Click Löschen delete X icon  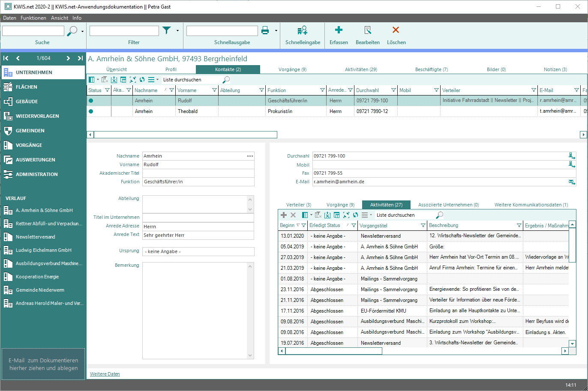tap(396, 30)
